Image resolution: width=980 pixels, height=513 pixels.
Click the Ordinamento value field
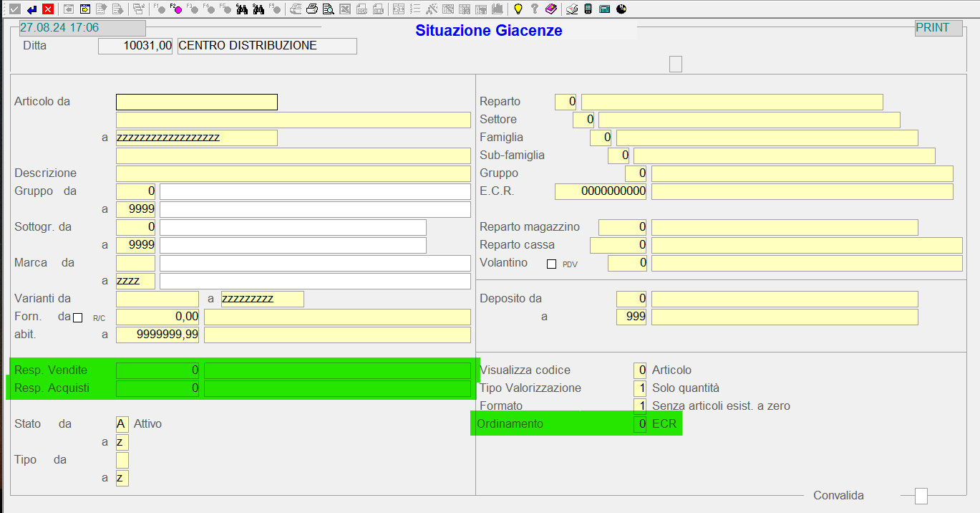639,424
